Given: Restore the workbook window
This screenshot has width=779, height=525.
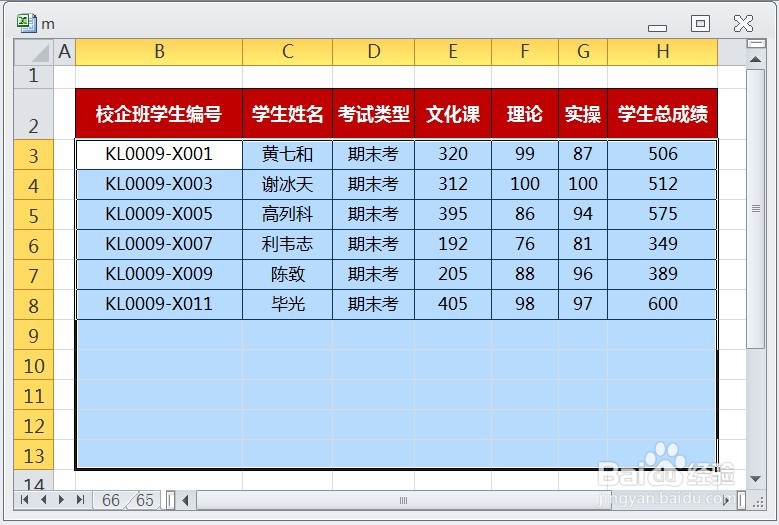Looking at the screenshot, I should pos(700,23).
